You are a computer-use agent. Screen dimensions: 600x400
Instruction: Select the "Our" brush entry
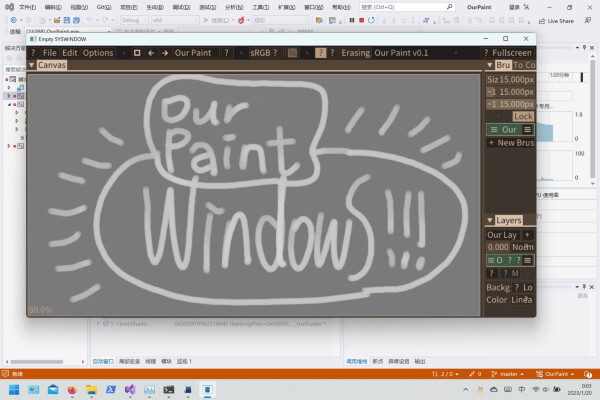tap(509, 129)
